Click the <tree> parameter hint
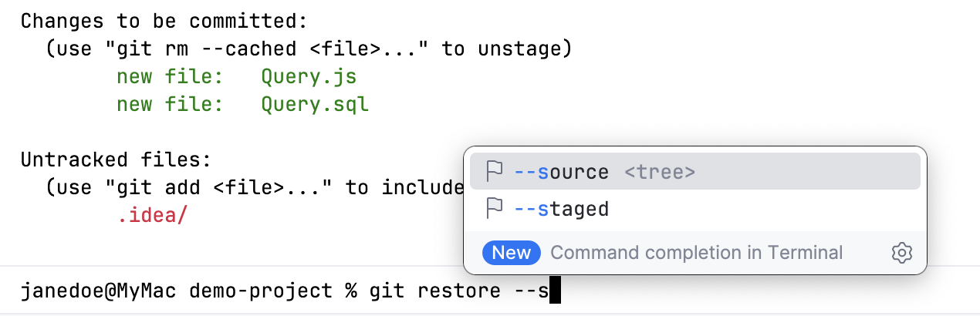Screen dimensions: 980x316 point(660,172)
